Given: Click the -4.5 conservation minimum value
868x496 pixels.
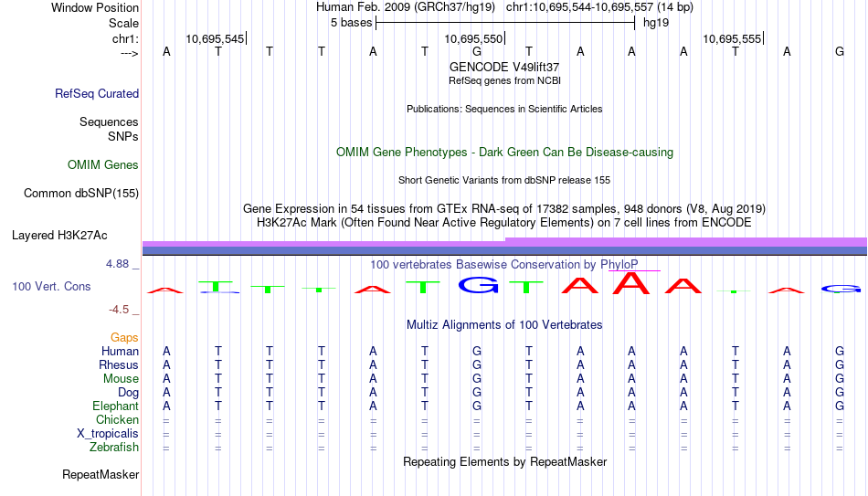Looking at the screenshot, I should coord(119,310).
